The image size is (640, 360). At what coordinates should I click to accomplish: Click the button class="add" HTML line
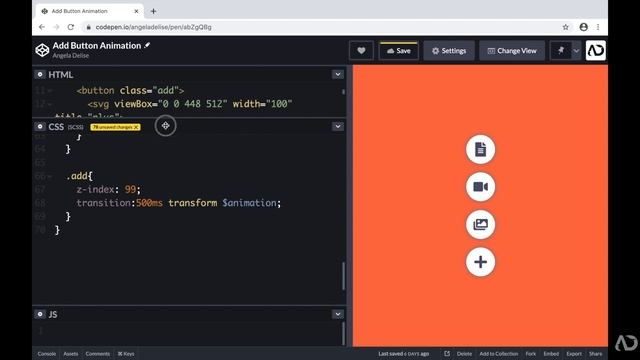130,90
